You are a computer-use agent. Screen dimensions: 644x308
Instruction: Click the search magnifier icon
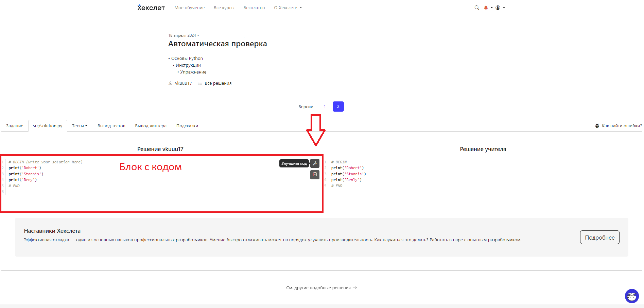[476, 8]
